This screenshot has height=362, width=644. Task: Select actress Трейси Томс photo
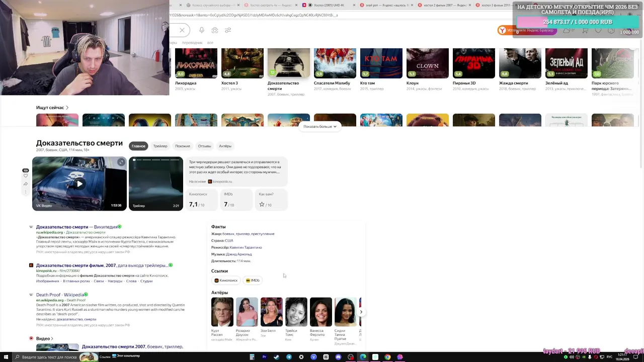pyautogui.click(x=296, y=312)
